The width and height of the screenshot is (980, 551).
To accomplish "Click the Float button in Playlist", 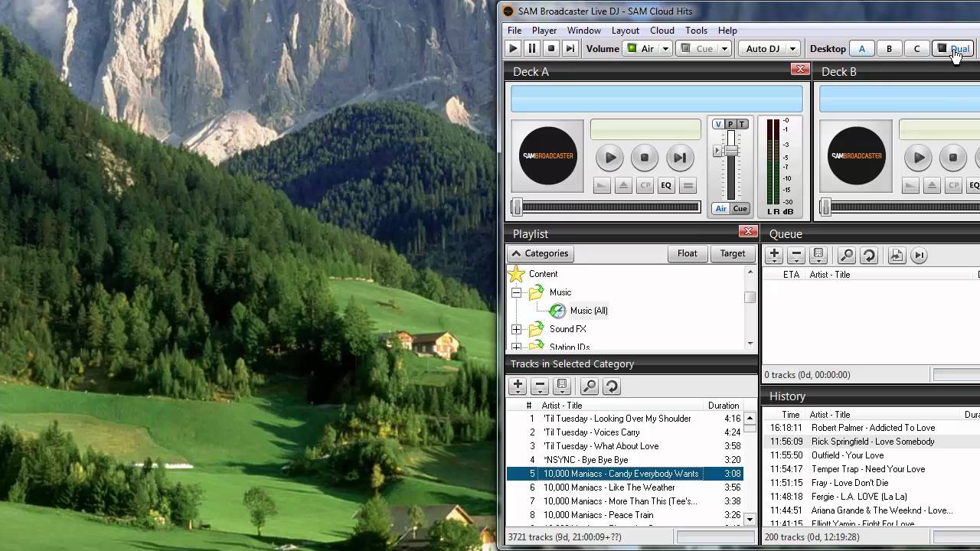I will [688, 253].
